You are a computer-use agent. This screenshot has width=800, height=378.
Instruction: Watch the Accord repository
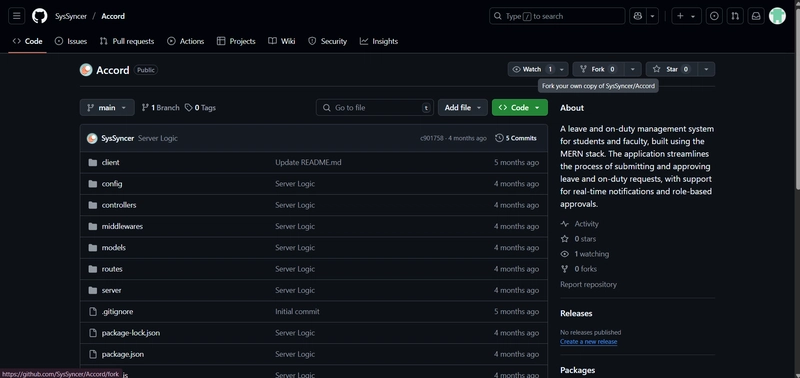pos(532,69)
